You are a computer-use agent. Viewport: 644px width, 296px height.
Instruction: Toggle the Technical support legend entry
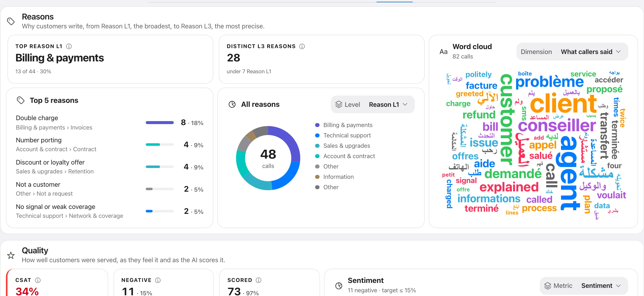tap(343, 135)
